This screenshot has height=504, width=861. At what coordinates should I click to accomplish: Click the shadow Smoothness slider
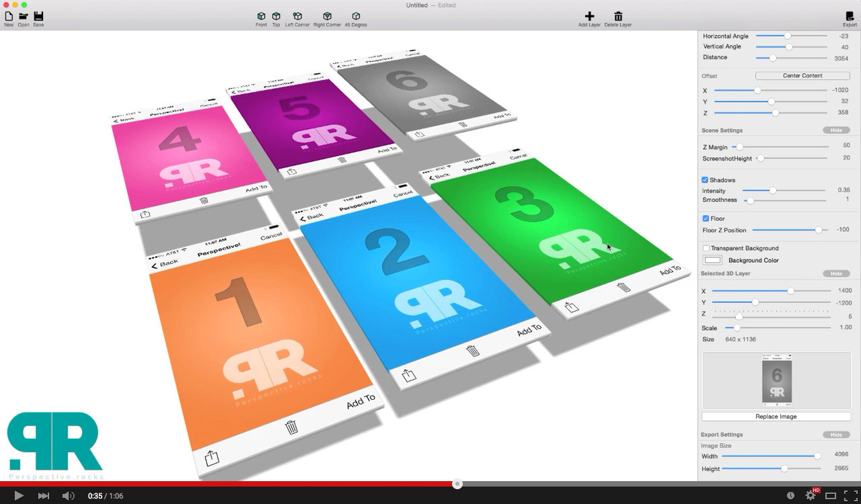(784, 200)
